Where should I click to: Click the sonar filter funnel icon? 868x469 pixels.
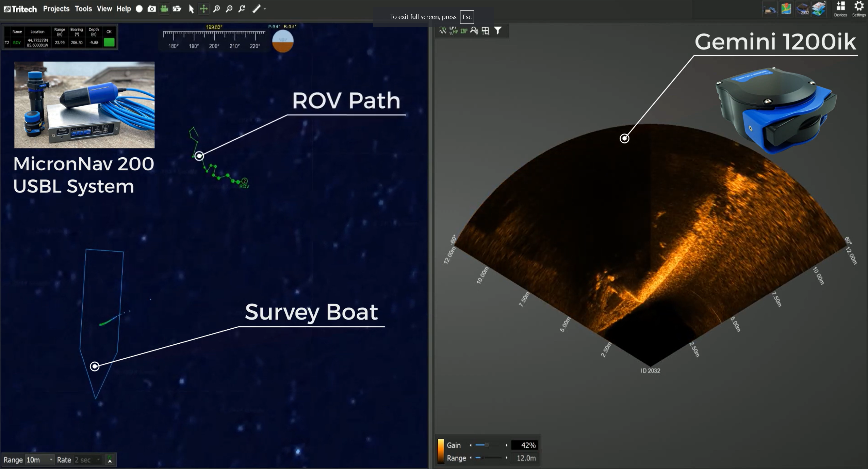(498, 31)
